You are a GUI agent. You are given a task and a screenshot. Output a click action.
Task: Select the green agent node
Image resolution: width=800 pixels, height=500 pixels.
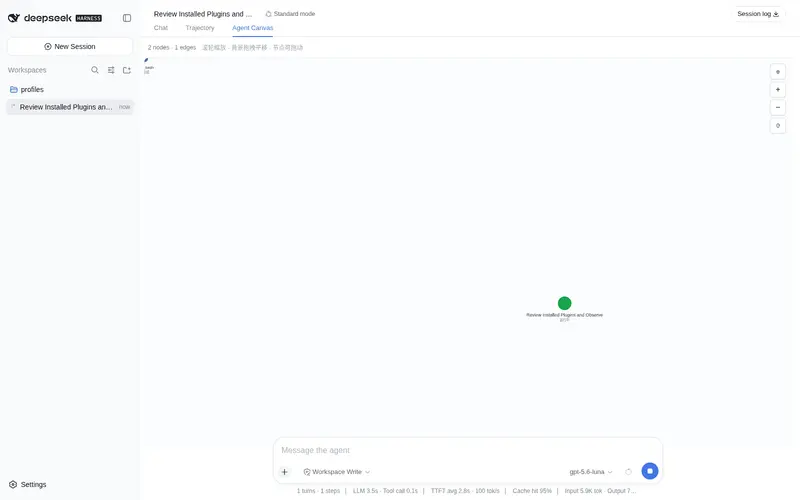(564, 303)
